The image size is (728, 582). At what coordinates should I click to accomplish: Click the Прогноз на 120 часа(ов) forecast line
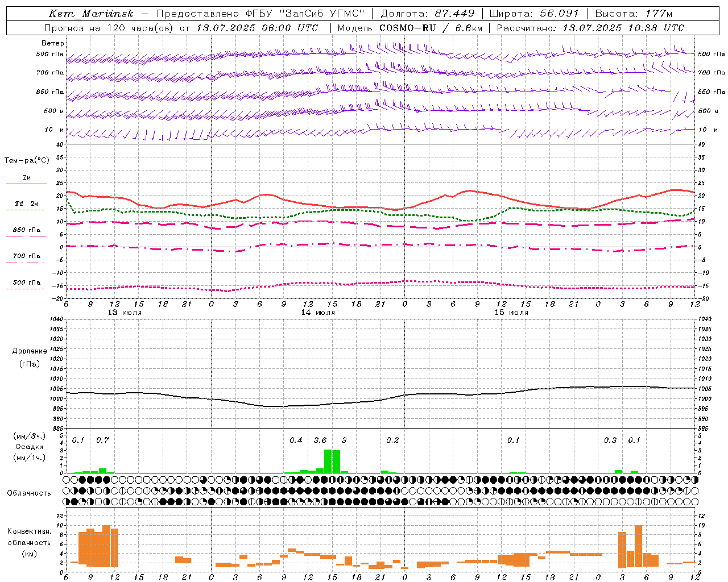point(181,28)
